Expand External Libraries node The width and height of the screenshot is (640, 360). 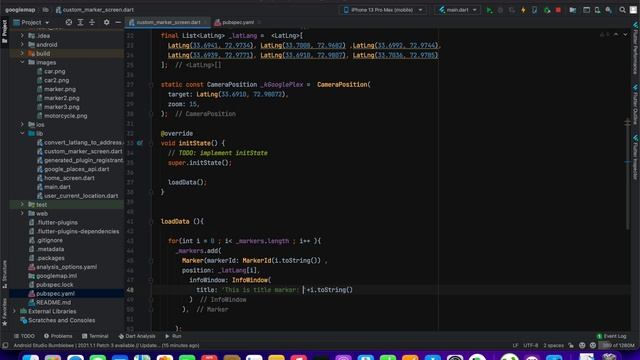[x=14, y=311]
